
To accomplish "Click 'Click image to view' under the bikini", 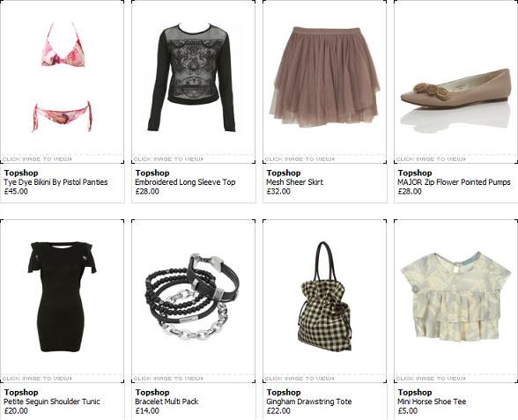I will click(x=37, y=159).
